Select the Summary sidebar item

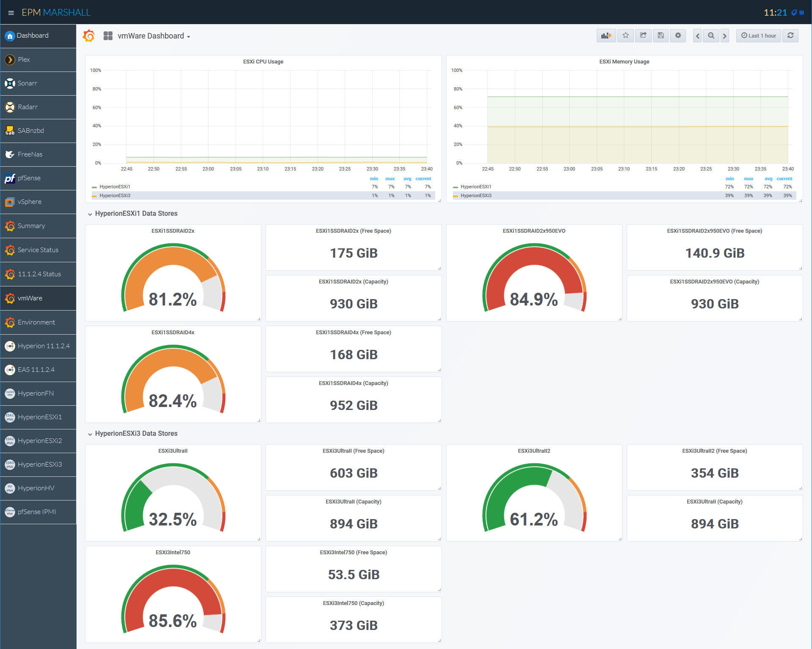(x=38, y=226)
